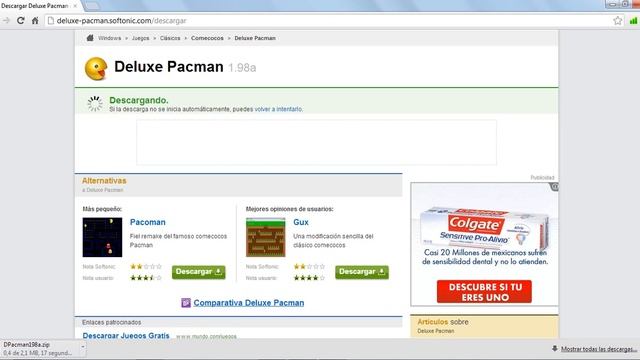Expand the DPacman198a.zip download options arrow
This screenshot has width=640, height=360.
pyautogui.click(x=83, y=347)
